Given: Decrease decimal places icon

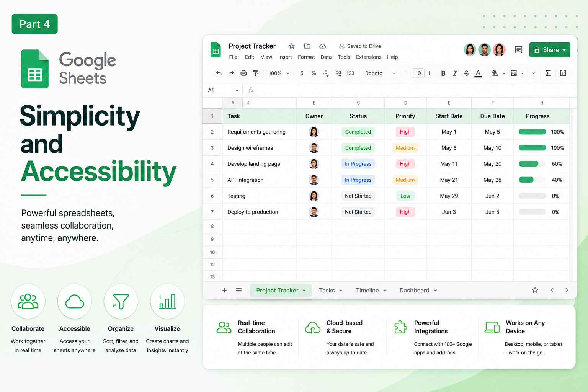Looking at the screenshot, I should coord(326,73).
